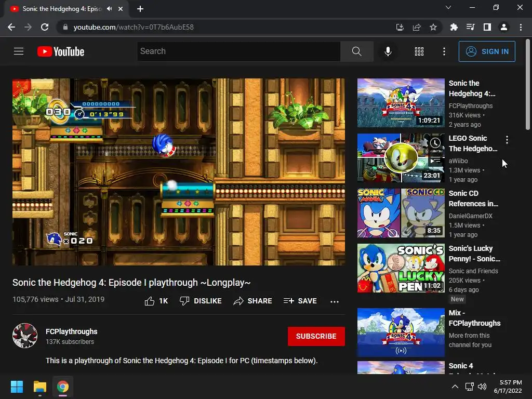Save video to playlist with SAVE
532x399 pixels.
[300, 301]
